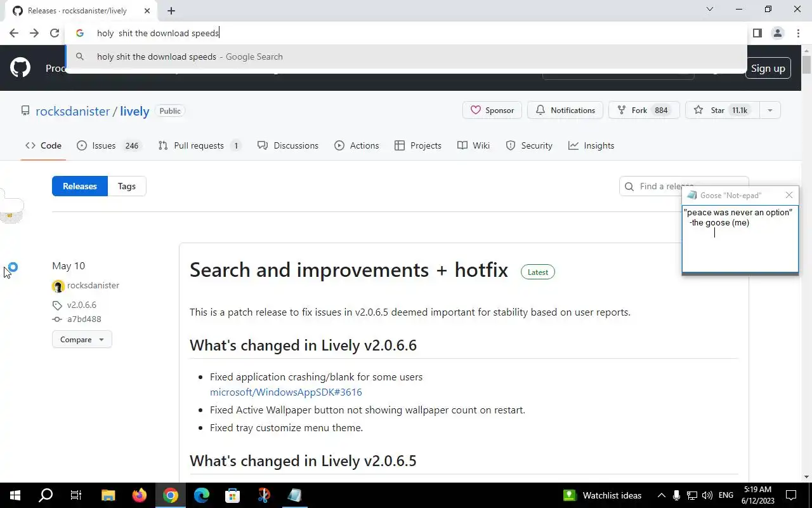Open Goose notepad taskbar icon

point(295,495)
